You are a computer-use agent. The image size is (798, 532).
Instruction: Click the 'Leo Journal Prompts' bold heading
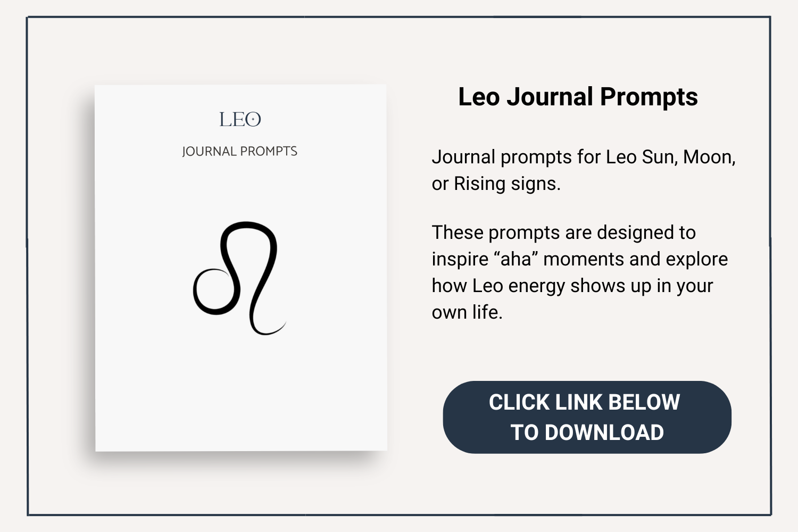[x=578, y=97]
